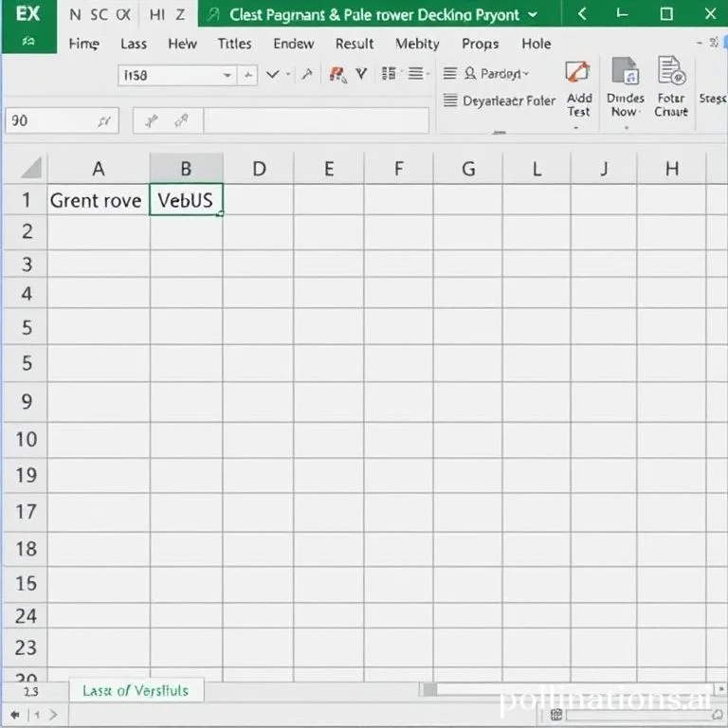Image resolution: width=728 pixels, height=728 pixels.
Task: Select the column D header
Action: 258,169
